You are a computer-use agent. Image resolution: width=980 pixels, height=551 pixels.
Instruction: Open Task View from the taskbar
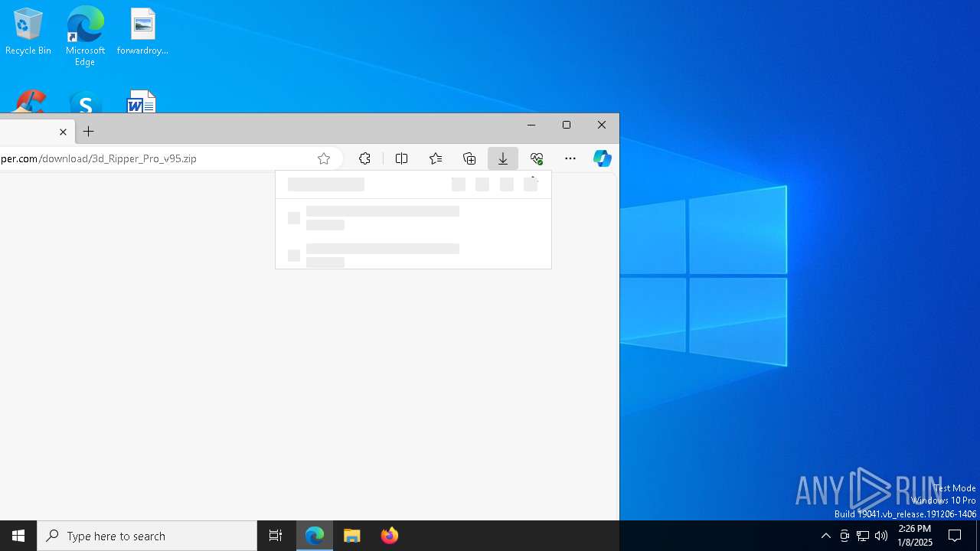tap(276, 536)
